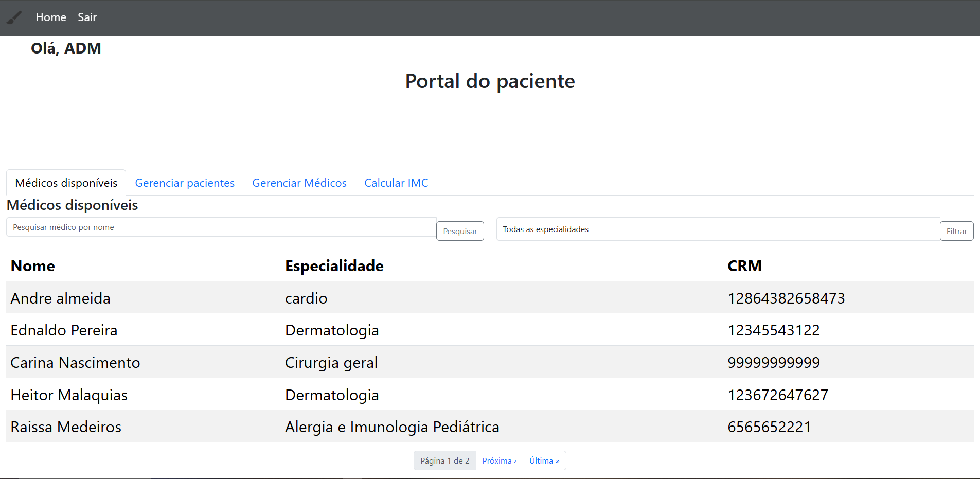Go to the Próxima page
Viewport: 980px width, 479px height.
499,460
